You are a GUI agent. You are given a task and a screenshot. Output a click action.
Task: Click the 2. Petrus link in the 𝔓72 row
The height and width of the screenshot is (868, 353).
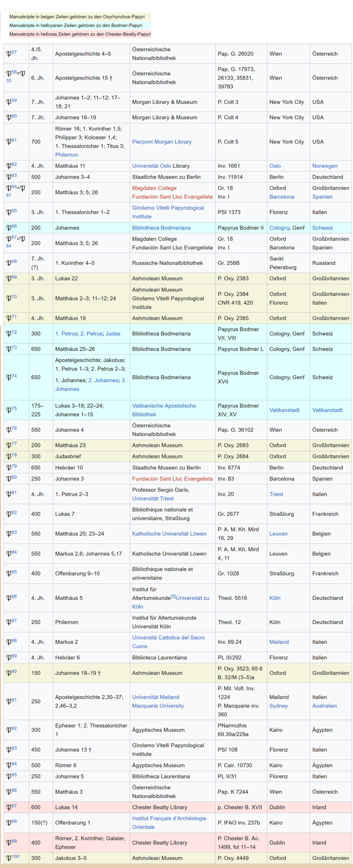tap(92, 334)
